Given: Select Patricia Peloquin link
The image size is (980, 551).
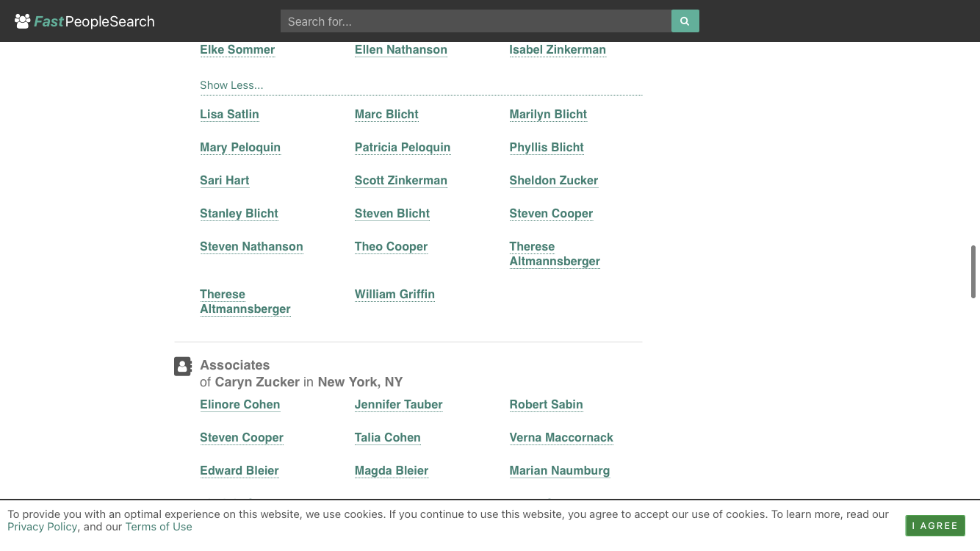Looking at the screenshot, I should tap(403, 148).
